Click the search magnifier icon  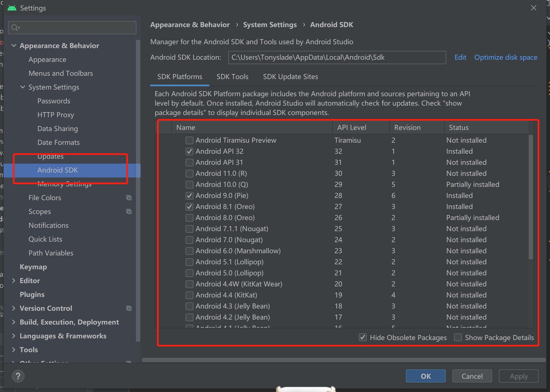coord(15,28)
